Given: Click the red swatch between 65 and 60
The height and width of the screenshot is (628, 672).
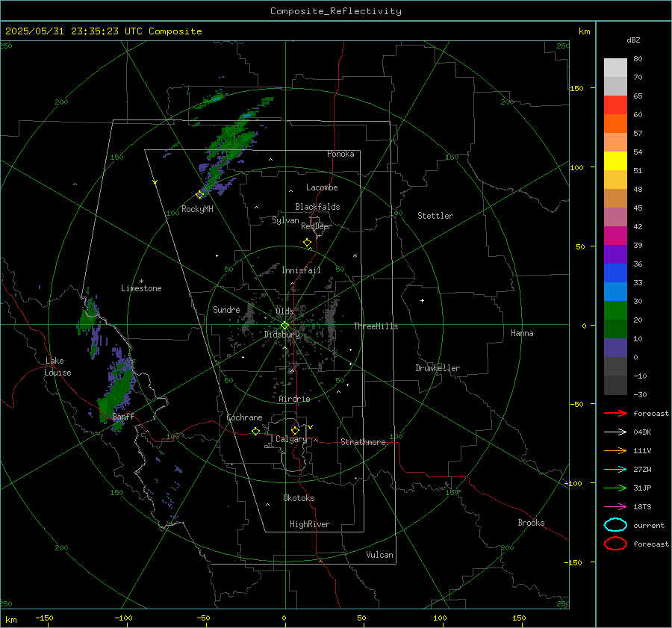Looking at the screenshot, I should 615,105.
